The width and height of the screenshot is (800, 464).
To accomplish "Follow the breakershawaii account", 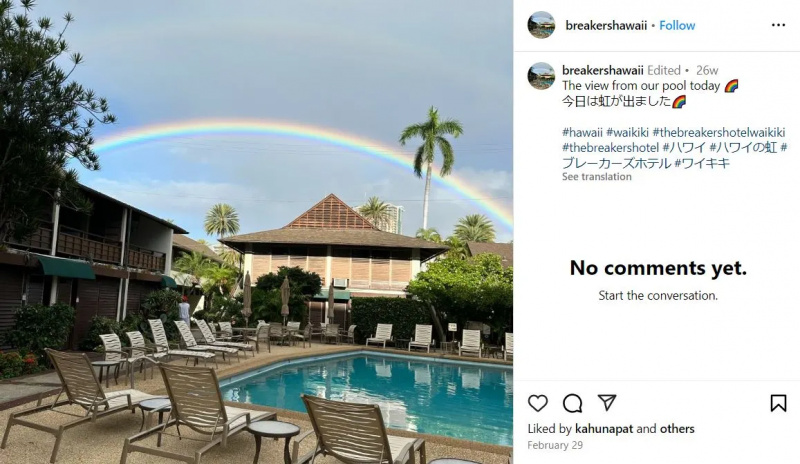I will coord(677,26).
